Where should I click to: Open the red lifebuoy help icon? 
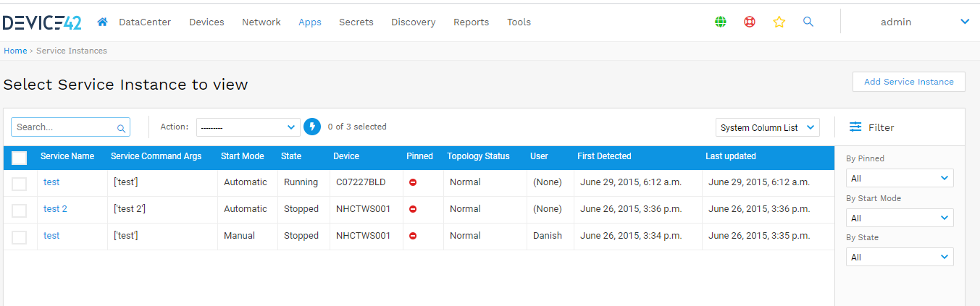pos(750,22)
